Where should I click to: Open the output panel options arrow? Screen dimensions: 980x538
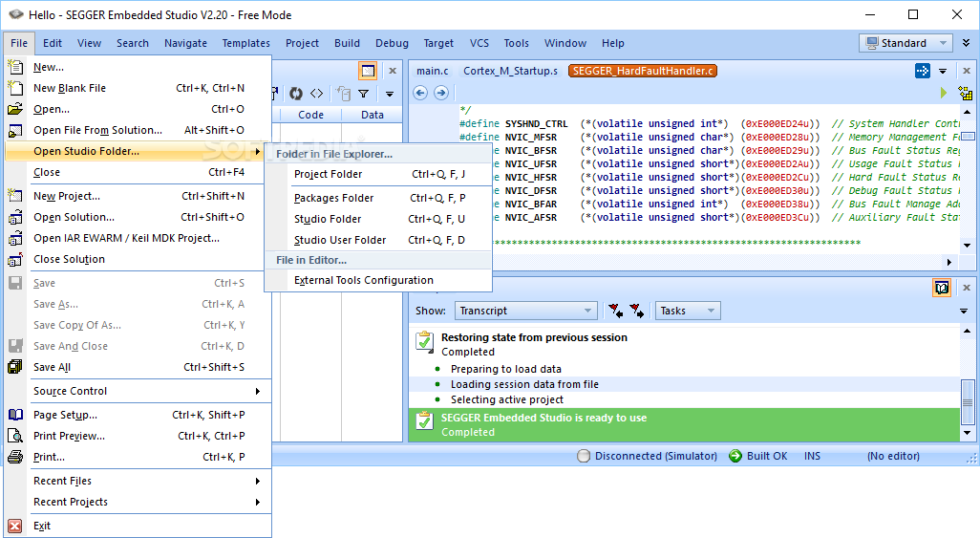pyautogui.click(x=964, y=311)
